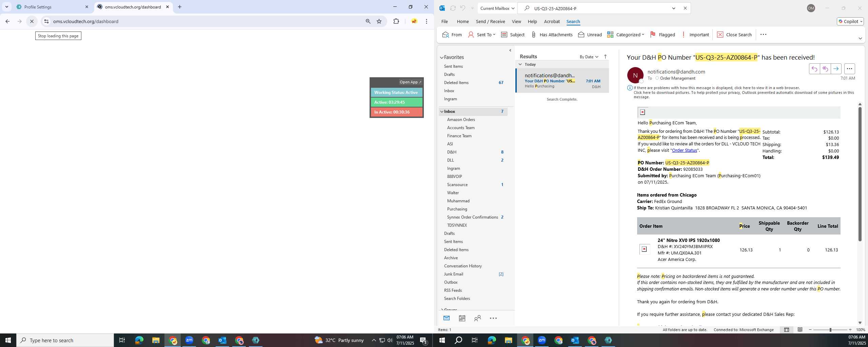
Task: Open the Order Status link in the email
Action: [684, 150]
